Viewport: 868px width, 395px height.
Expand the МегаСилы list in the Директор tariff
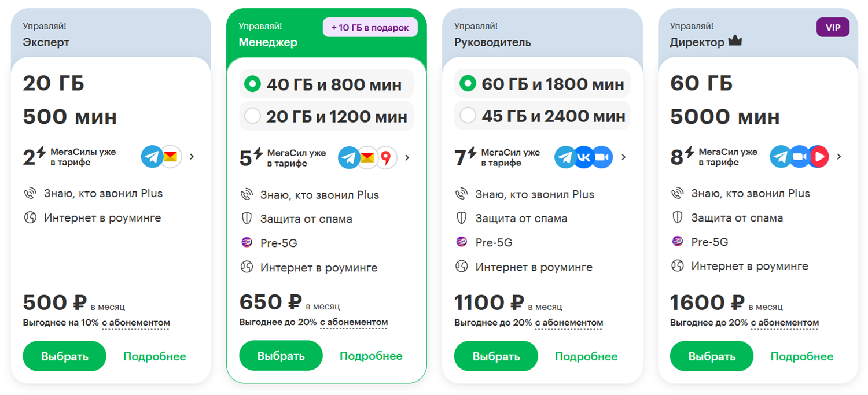839,157
